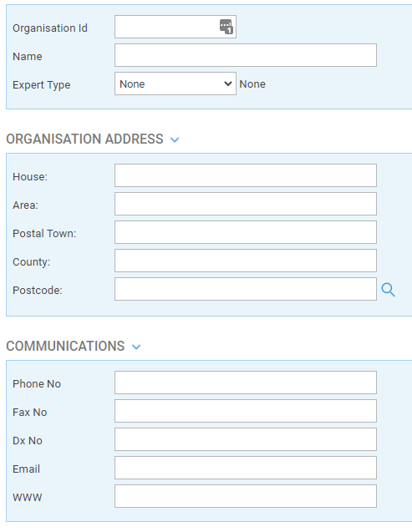The image size is (412, 532).
Task: Focus the County text box
Action: (x=246, y=261)
